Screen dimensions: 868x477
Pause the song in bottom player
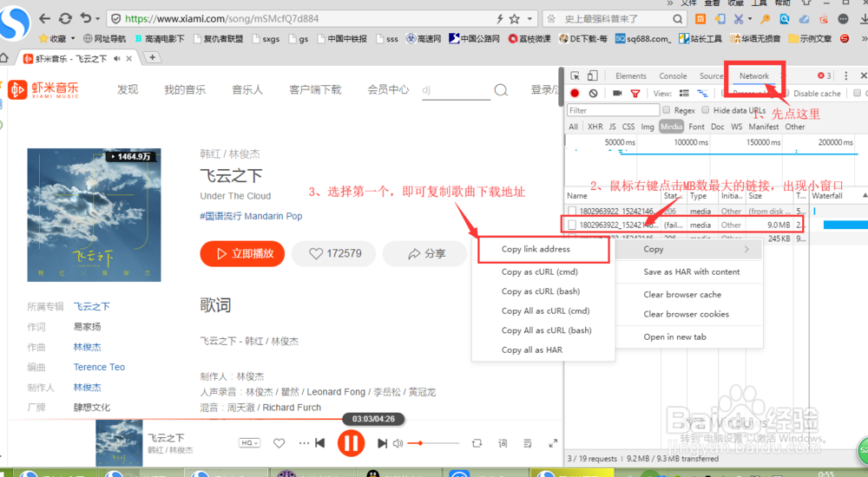pyautogui.click(x=351, y=442)
